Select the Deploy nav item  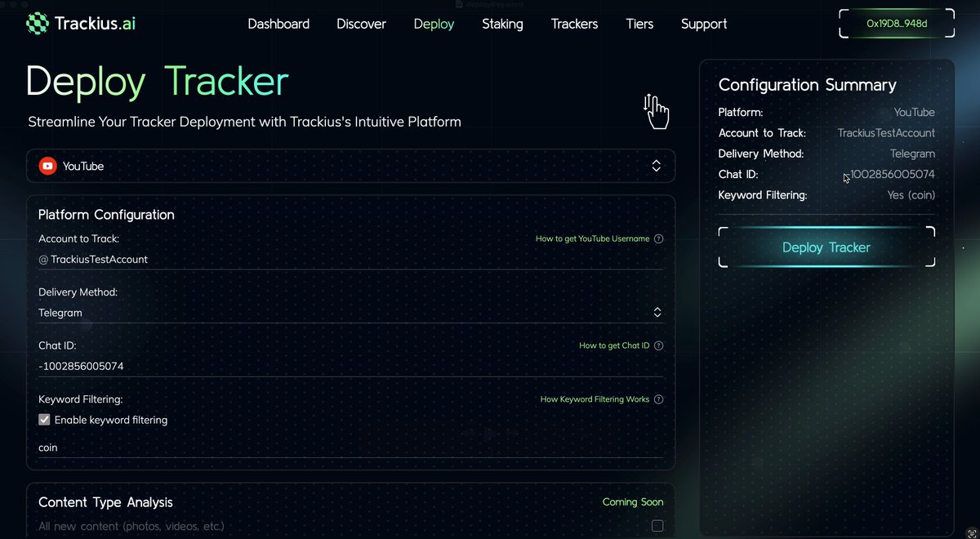[x=434, y=24]
